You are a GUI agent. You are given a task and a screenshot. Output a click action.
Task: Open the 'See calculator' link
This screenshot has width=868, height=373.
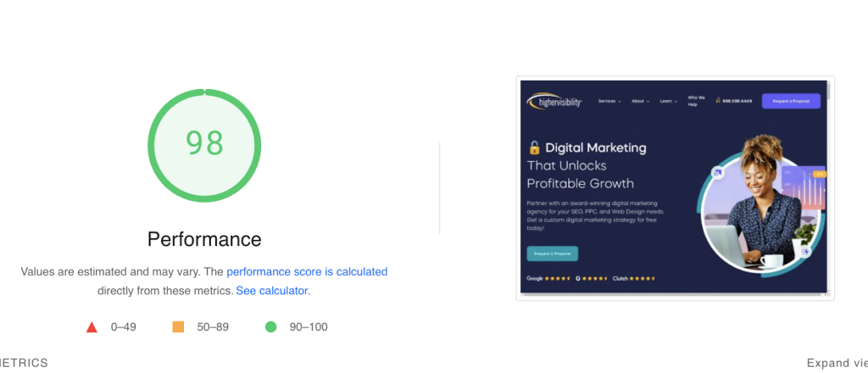273,291
